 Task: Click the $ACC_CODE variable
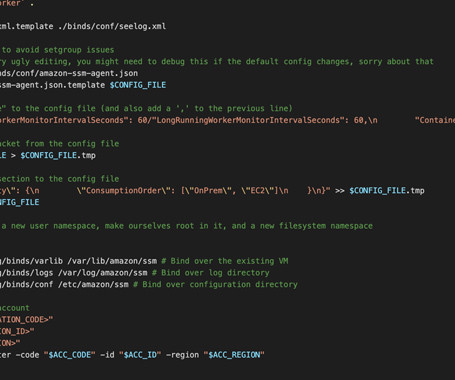tap(70, 355)
